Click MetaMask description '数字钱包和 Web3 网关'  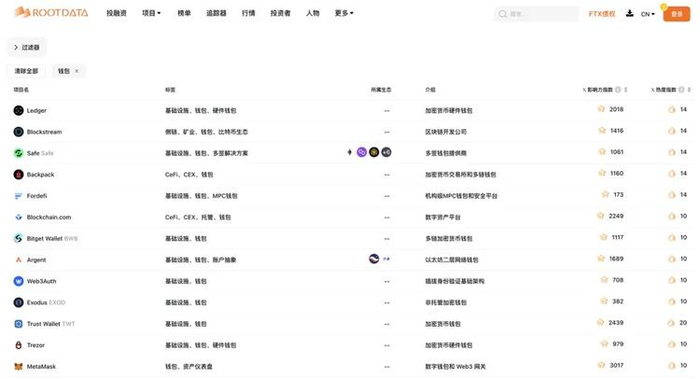click(455, 367)
